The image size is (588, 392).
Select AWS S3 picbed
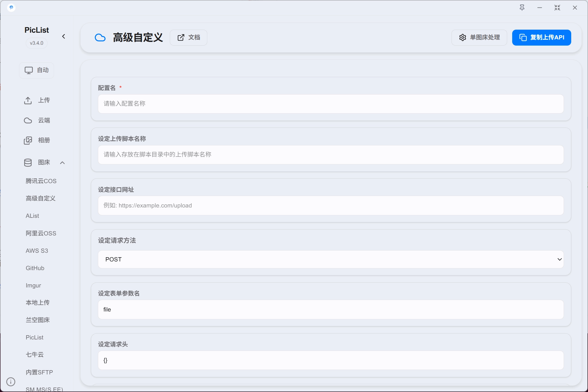(37, 251)
